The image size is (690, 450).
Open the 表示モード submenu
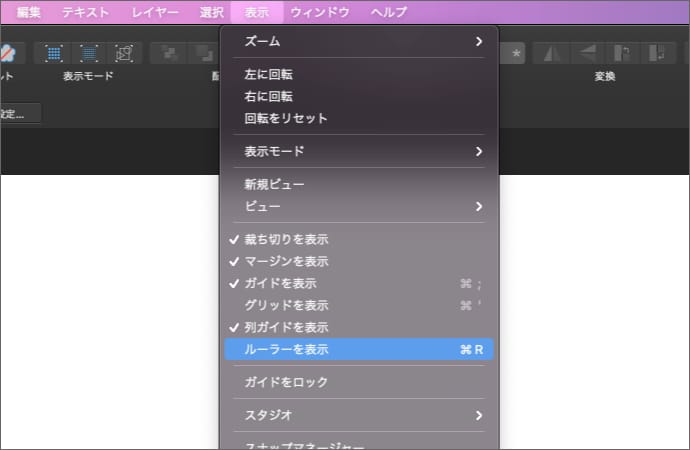[x=359, y=151]
